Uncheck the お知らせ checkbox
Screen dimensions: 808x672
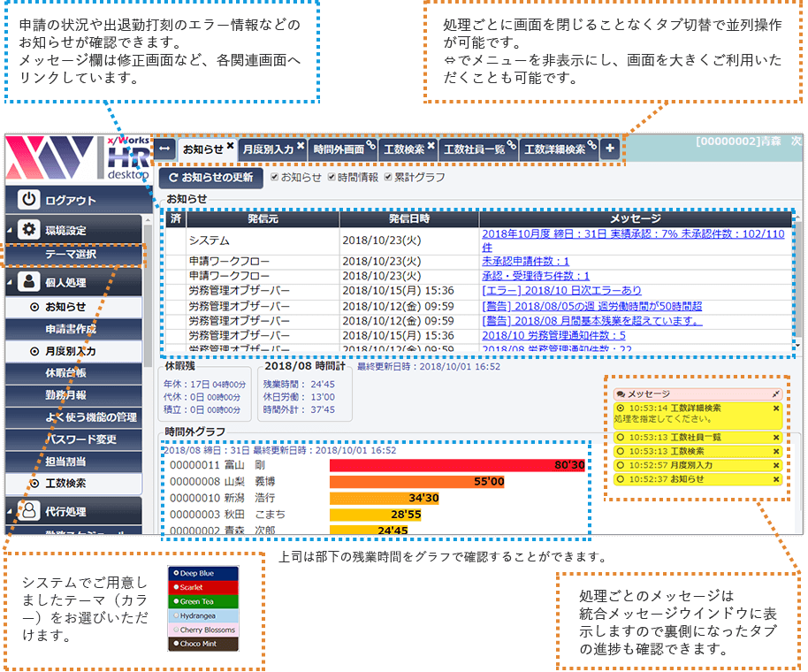(x=274, y=178)
